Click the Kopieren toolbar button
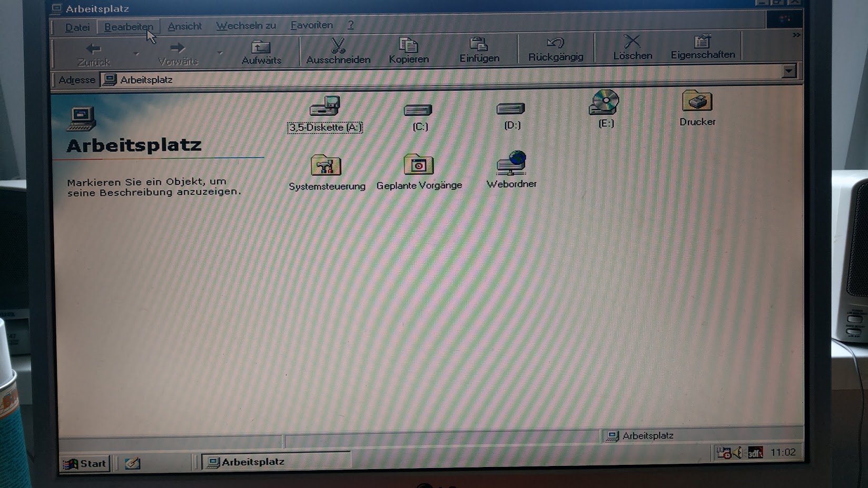This screenshot has width=868, height=488. (x=409, y=51)
